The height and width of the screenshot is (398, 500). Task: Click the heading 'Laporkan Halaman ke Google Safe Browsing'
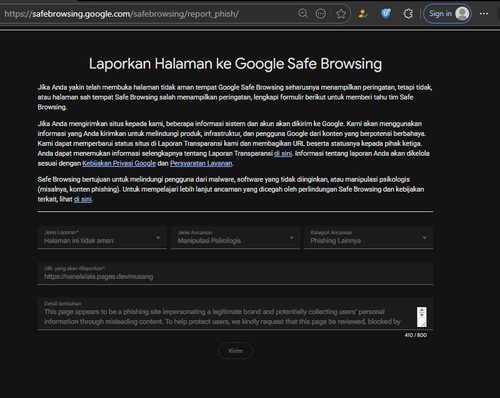[235, 64]
